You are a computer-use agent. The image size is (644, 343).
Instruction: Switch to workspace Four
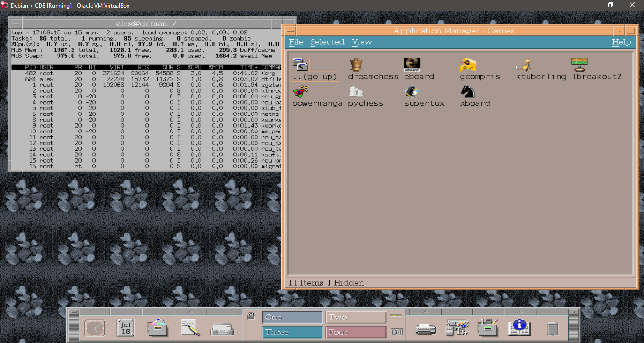pyautogui.click(x=356, y=332)
